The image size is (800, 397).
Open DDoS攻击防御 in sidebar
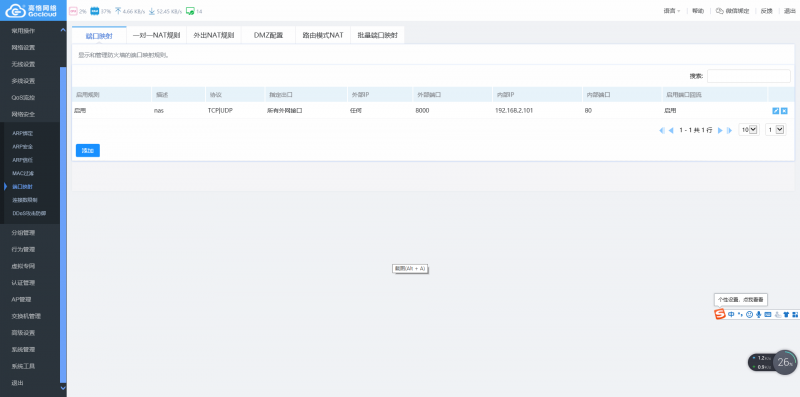(x=30, y=213)
